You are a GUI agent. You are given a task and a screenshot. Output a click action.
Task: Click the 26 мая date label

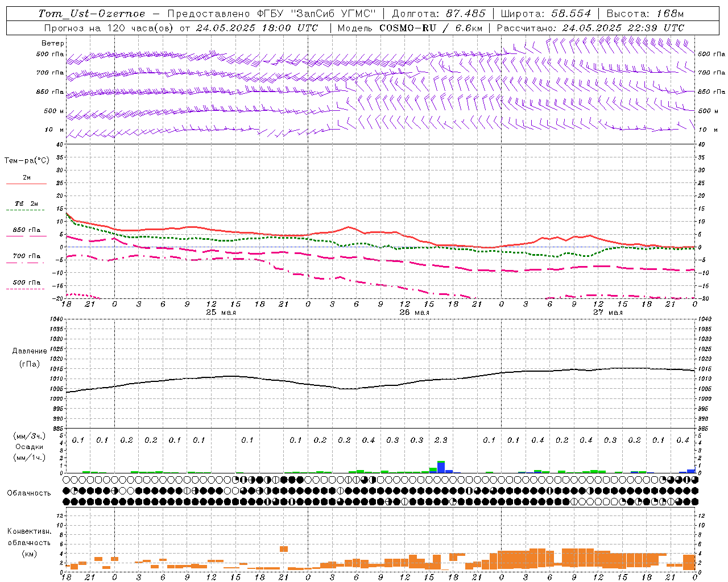click(414, 313)
